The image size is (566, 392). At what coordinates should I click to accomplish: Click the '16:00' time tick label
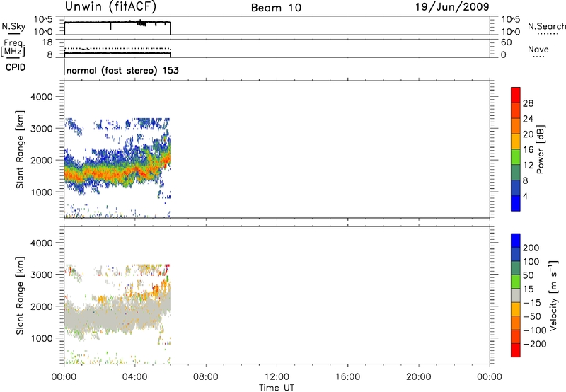pyautogui.click(x=347, y=377)
